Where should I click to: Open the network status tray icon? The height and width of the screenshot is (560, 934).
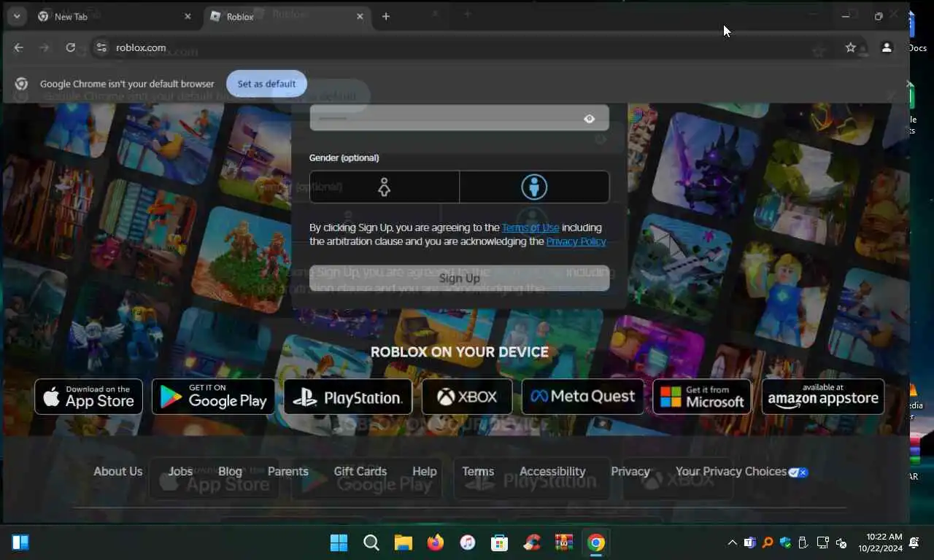(x=822, y=542)
